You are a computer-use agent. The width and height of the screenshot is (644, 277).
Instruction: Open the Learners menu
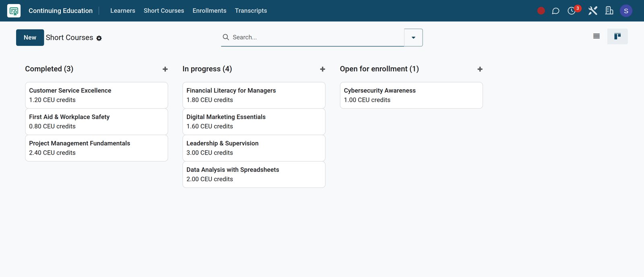[x=123, y=11]
